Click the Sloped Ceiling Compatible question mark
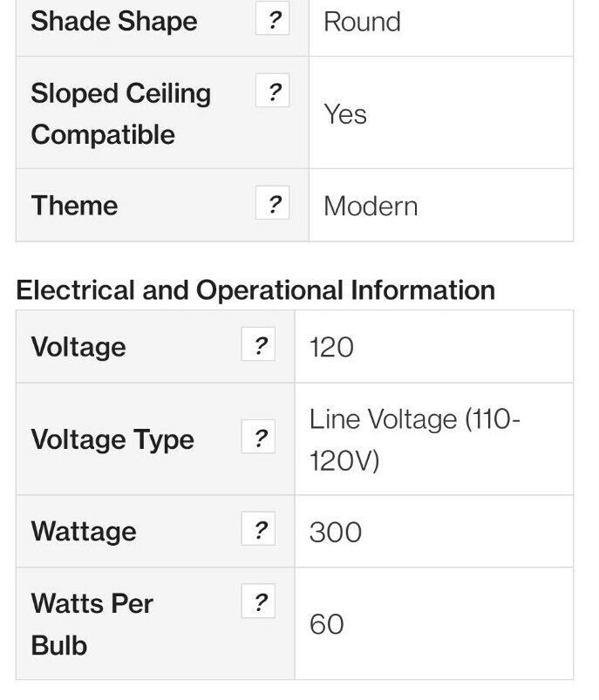Image resolution: width=599 pixels, height=700 pixels. tap(273, 91)
